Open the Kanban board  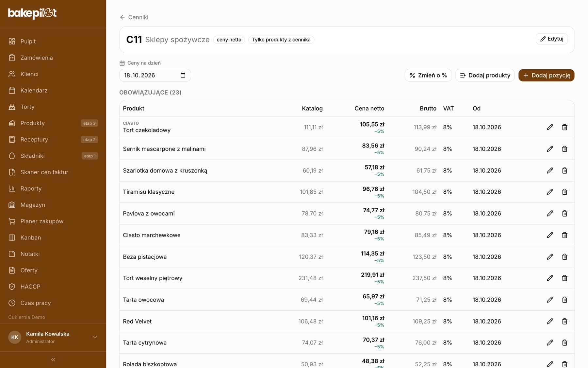click(53, 237)
